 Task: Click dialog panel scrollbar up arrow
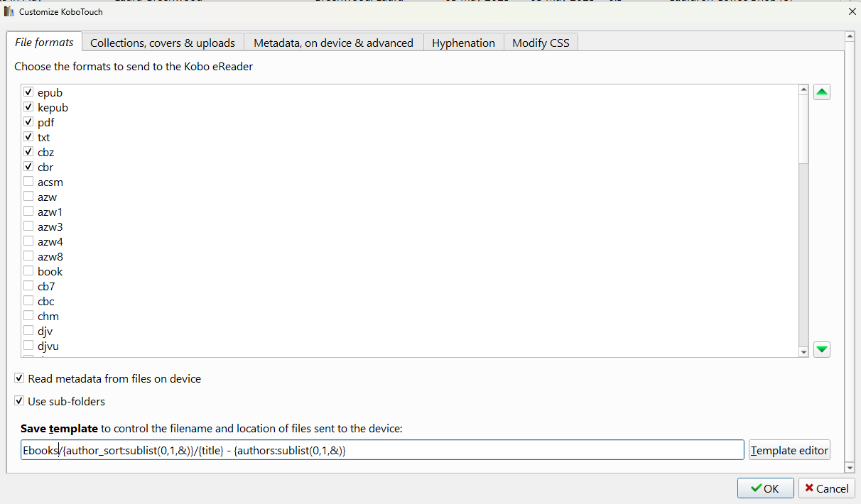point(849,36)
